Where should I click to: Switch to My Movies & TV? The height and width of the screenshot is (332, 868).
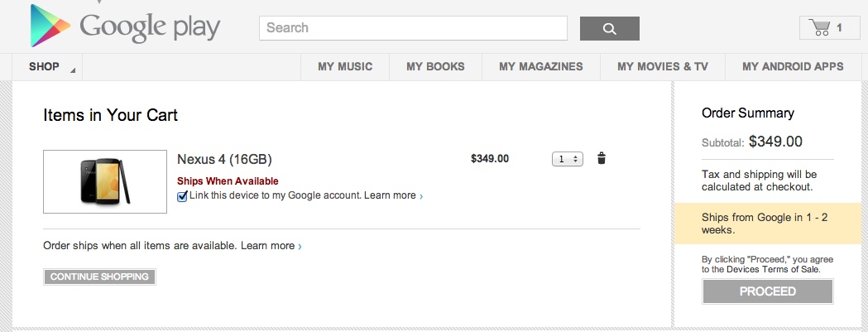pyautogui.click(x=663, y=67)
